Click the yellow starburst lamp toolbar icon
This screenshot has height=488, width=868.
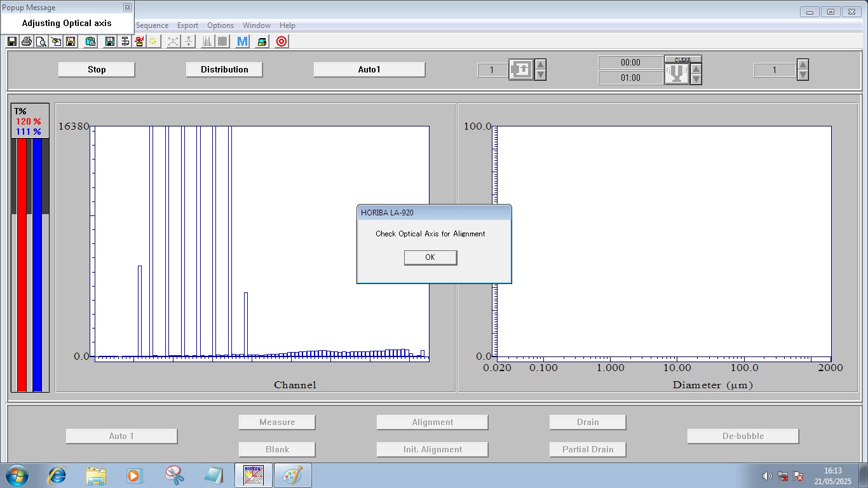(x=153, y=41)
